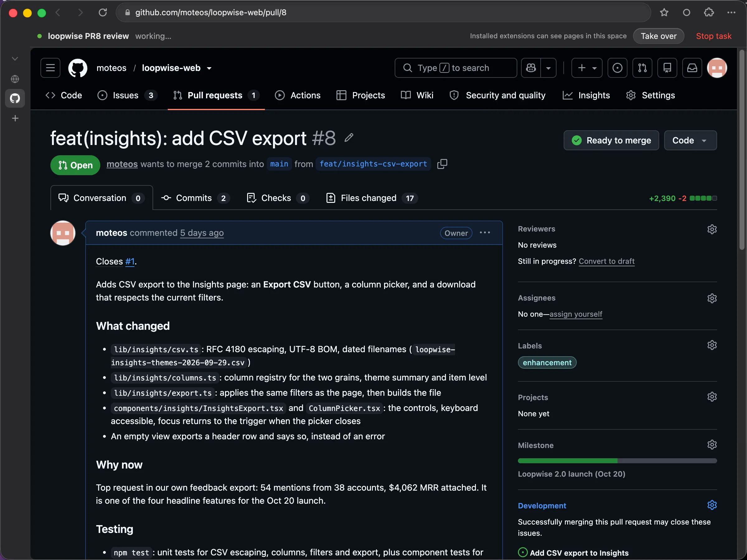Click the milestone progress bar

point(617,461)
